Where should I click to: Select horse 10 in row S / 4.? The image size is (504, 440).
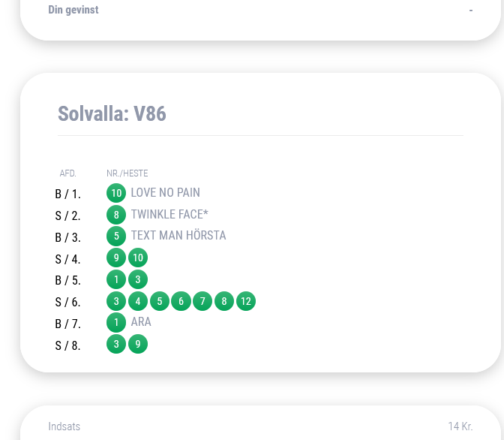click(x=138, y=258)
